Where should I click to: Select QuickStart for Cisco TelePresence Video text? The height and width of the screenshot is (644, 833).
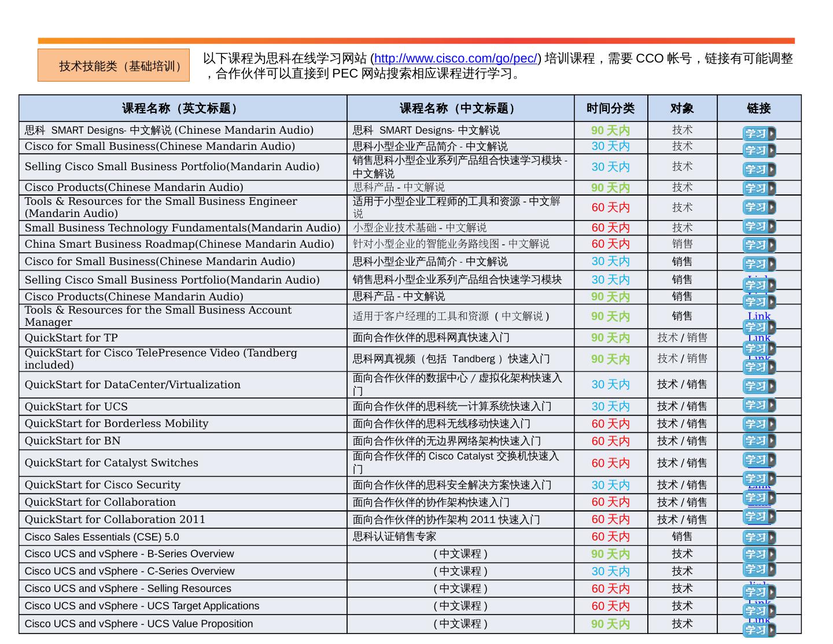161,359
